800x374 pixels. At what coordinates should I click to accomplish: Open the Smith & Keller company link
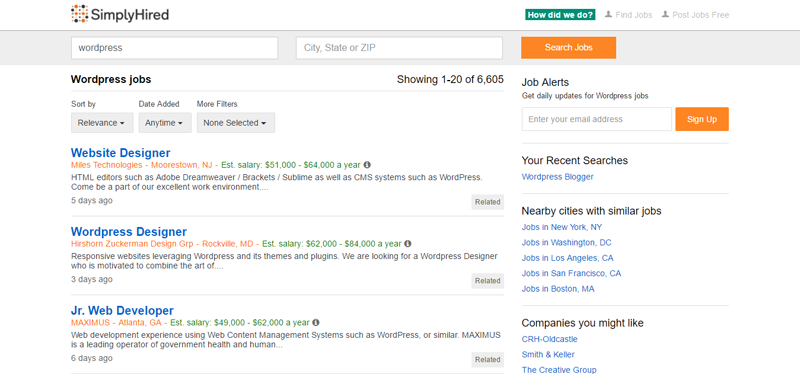[547, 354]
